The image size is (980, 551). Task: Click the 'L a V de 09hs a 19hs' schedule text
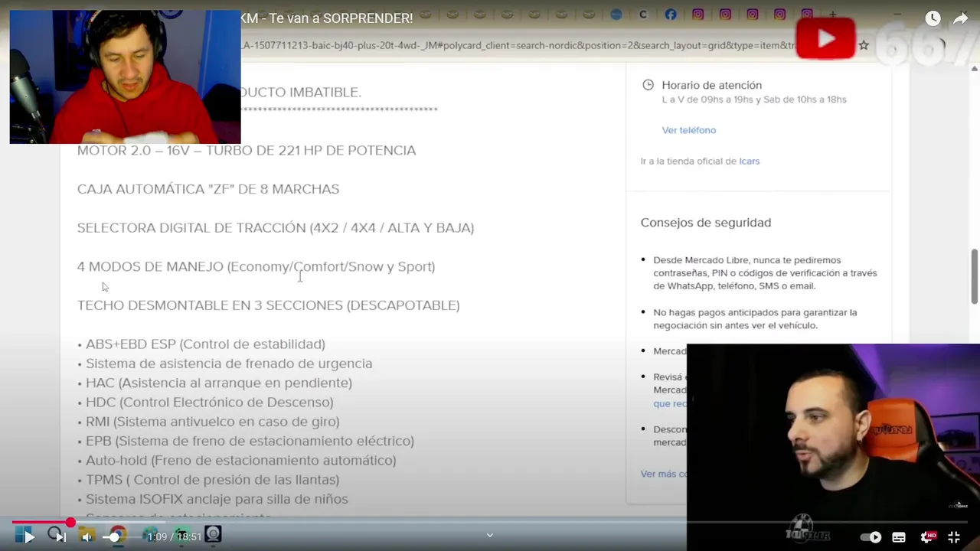point(754,99)
